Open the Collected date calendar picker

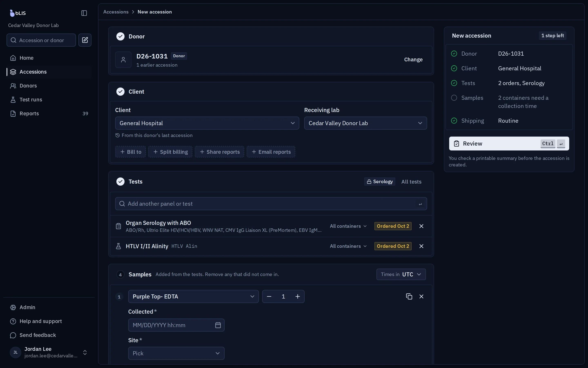[218, 325]
